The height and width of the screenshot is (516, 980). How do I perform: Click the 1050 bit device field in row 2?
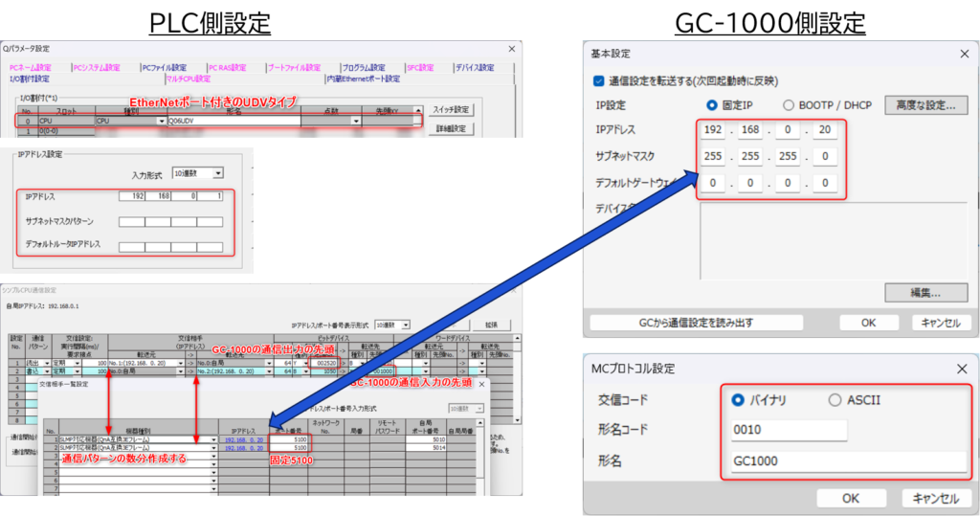pos(325,370)
